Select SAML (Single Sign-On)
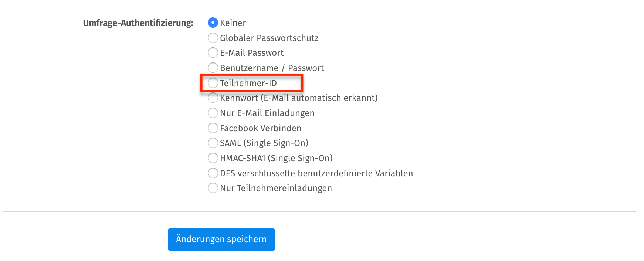644x261 pixels. (213, 143)
